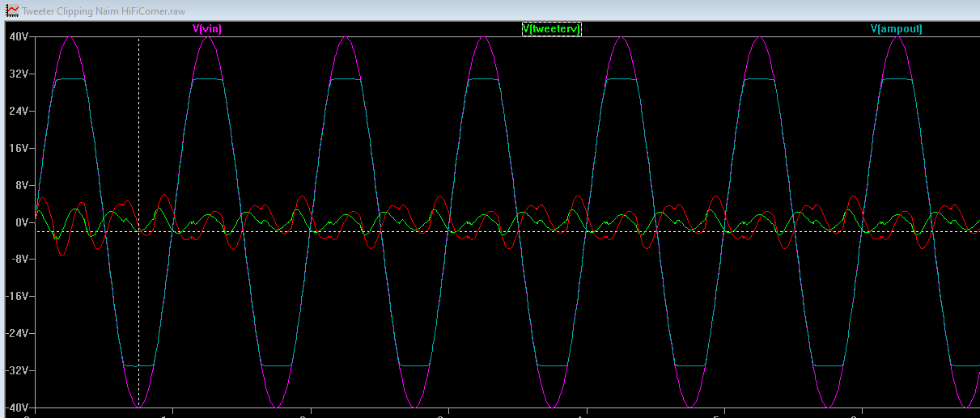Click the first clipped flat top of V(ampout)

coord(70,79)
